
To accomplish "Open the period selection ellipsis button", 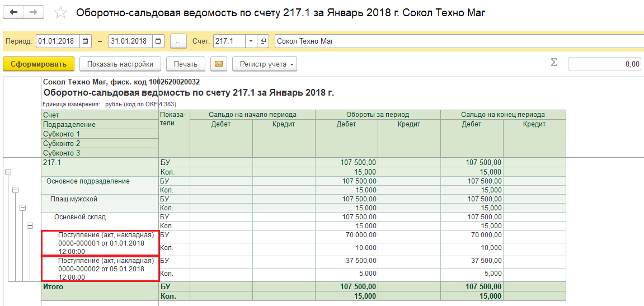I will [178, 41].
